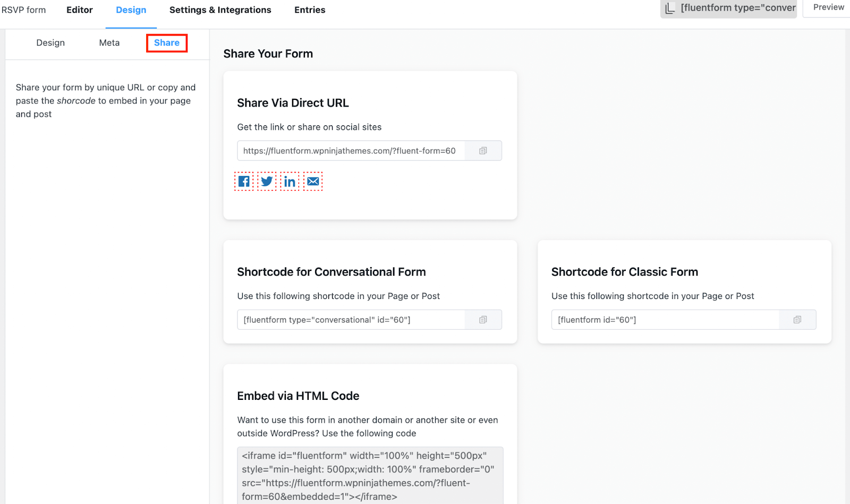Copy the conversational form shortcode
The width and height of the screenshot is (850, 504).
click(x=483, y=320)
